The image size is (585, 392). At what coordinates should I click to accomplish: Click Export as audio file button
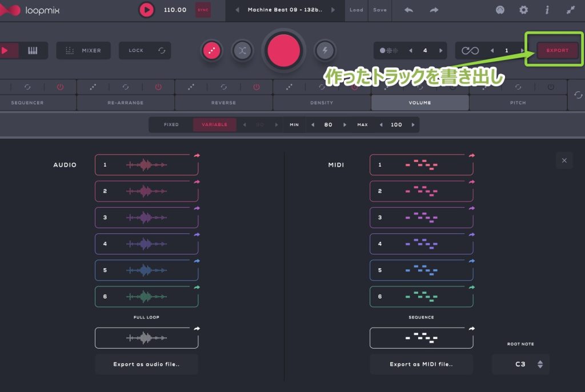click(x=146, y=364)
